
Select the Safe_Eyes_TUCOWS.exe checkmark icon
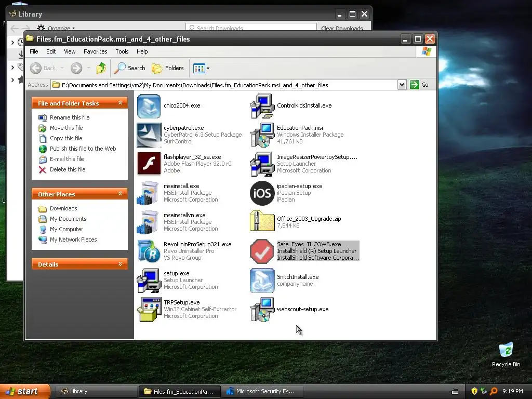click(262, 251)
